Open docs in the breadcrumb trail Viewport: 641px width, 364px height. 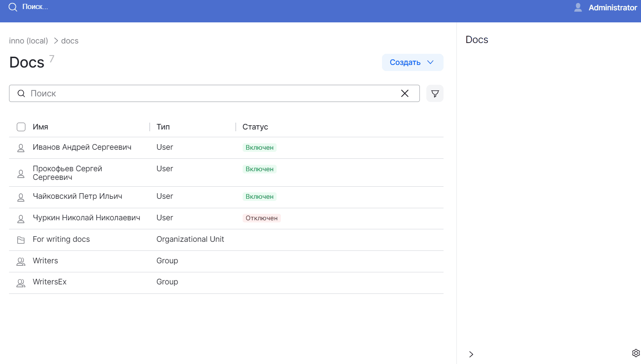point(70,40)
